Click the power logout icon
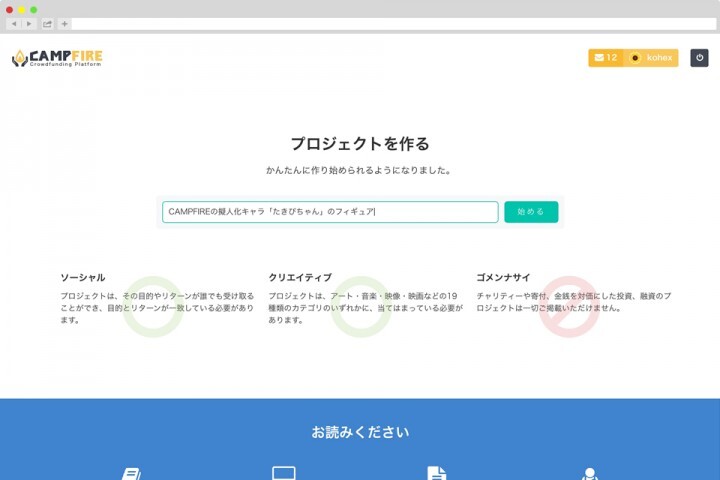Image resolution: width=720 pixels, height=480 pixels. pyautogui.click(x=699, y=58)
